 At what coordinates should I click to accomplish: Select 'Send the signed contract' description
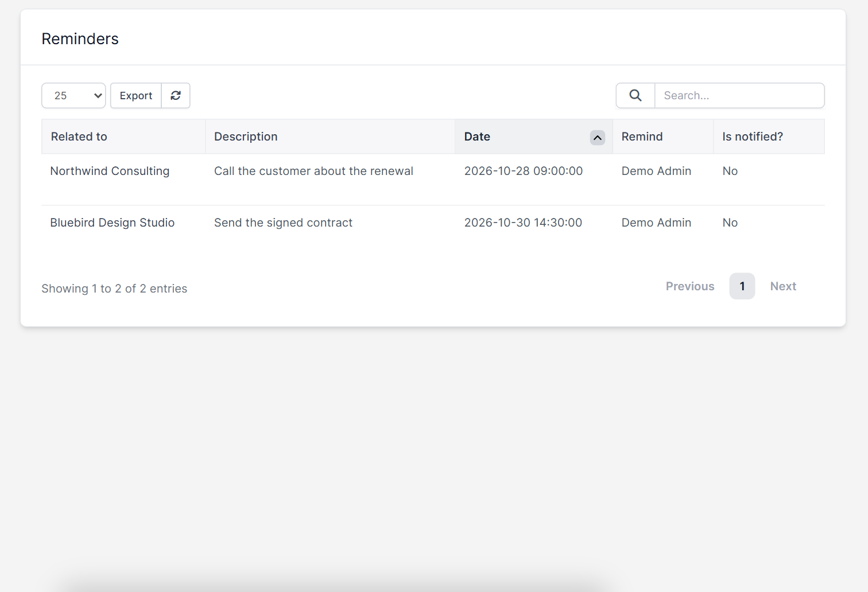pyautogui.click(x=283, y=223)
